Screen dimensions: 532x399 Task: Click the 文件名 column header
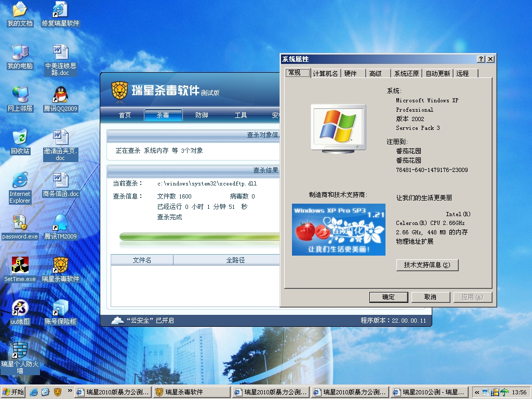coord(142,260)
